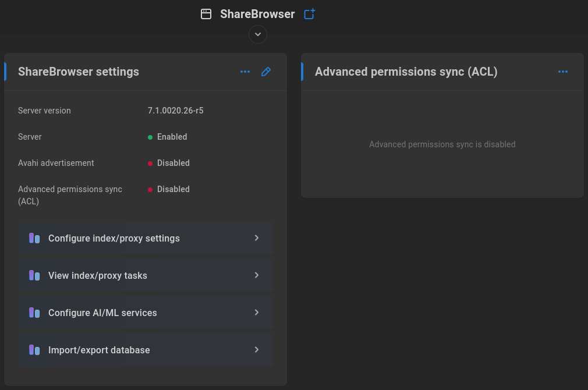Click chevron on Configure AI/ML services row
Image resolution: width=588 pixels, height=390 pixels.
coord(257,313)
